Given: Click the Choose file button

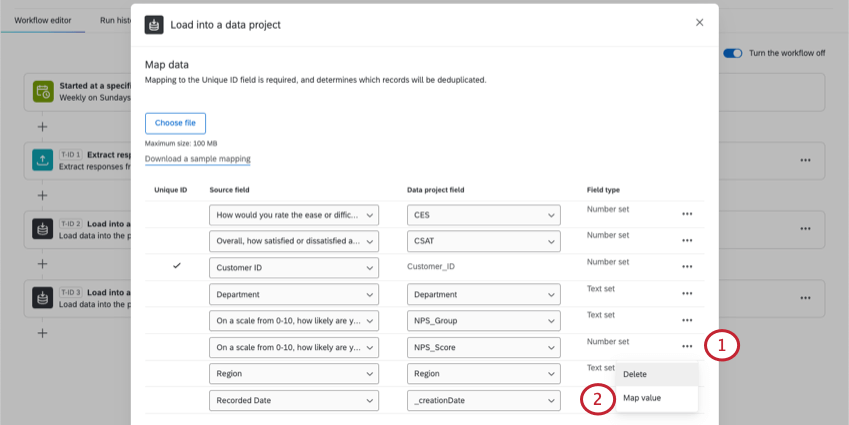Looking at the screenshot, I should tap(175, 123).
